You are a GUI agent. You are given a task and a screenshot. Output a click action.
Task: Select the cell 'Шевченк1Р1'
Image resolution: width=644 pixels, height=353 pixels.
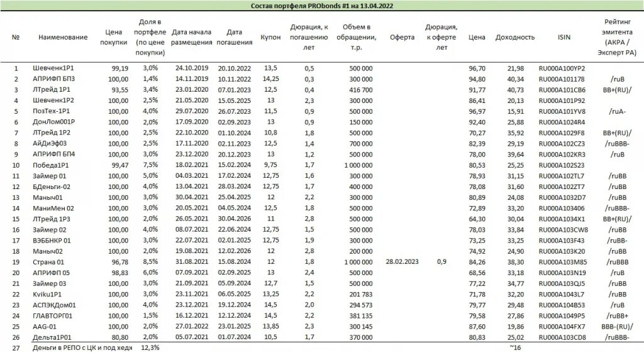[x=53, y=68]
